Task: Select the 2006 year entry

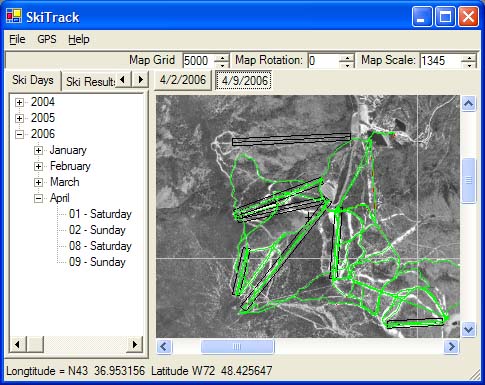Action: point(43,134)
